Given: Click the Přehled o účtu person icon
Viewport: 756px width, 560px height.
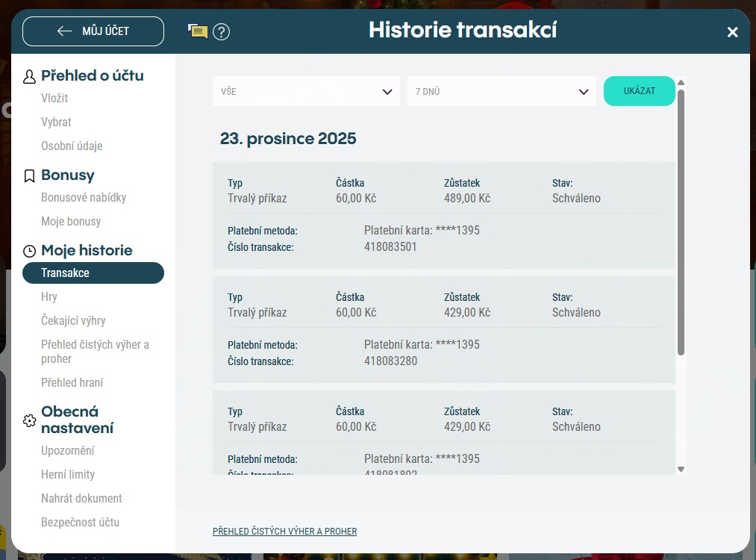Looking at the screenshot, I should (30, 76).
